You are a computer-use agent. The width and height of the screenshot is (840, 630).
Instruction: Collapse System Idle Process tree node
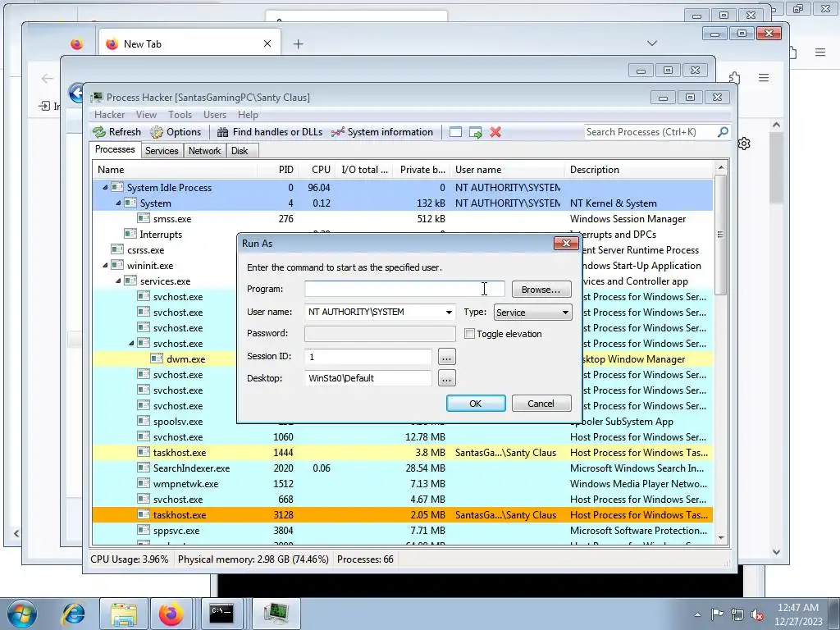pos(105,188)
